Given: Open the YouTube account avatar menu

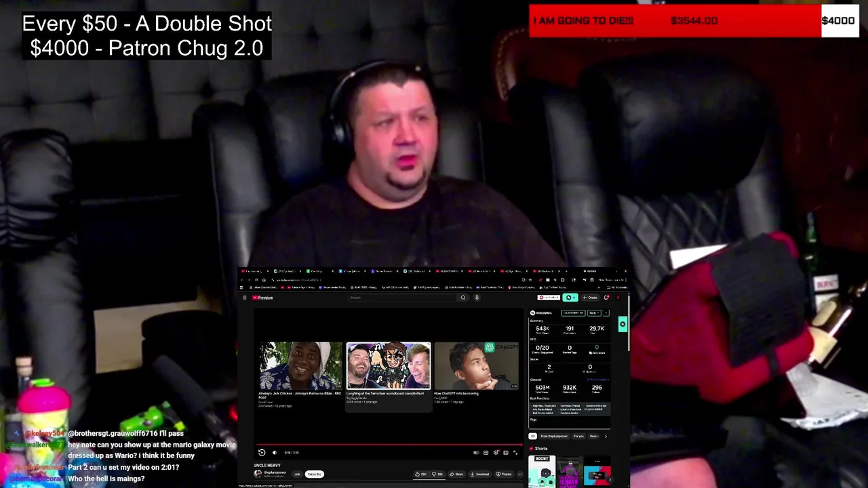Looking at the screenshot, I should [x=618, y=298].
